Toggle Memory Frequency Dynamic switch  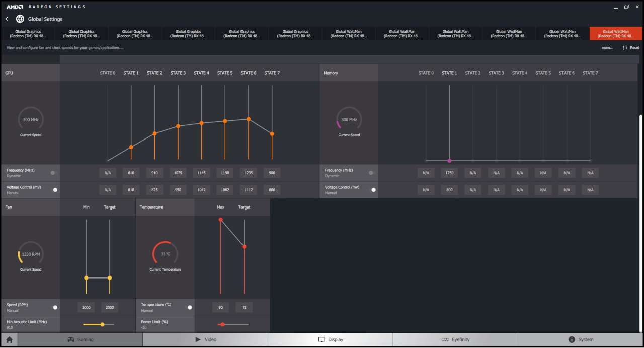pos(372,173)
